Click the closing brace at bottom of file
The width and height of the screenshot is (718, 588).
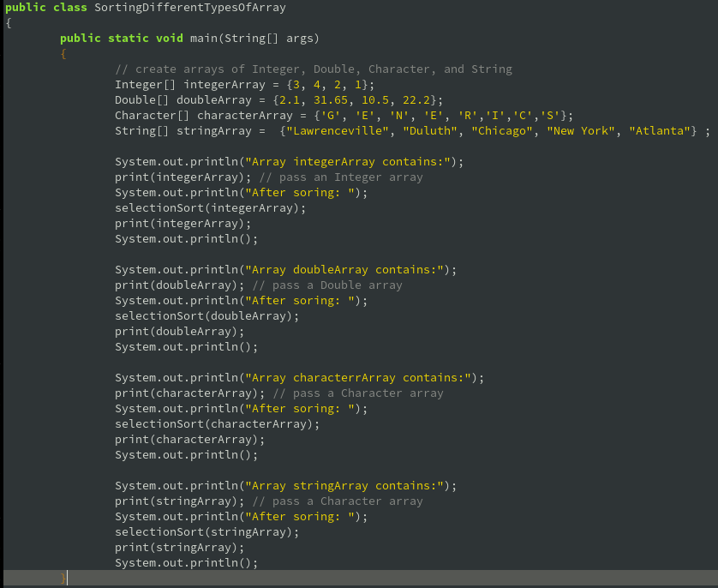[x=63, y=577]
